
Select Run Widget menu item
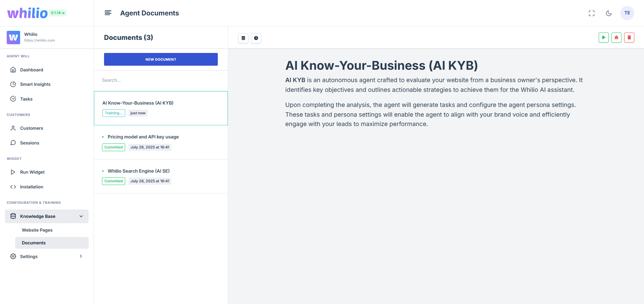[x=47, y=172]
